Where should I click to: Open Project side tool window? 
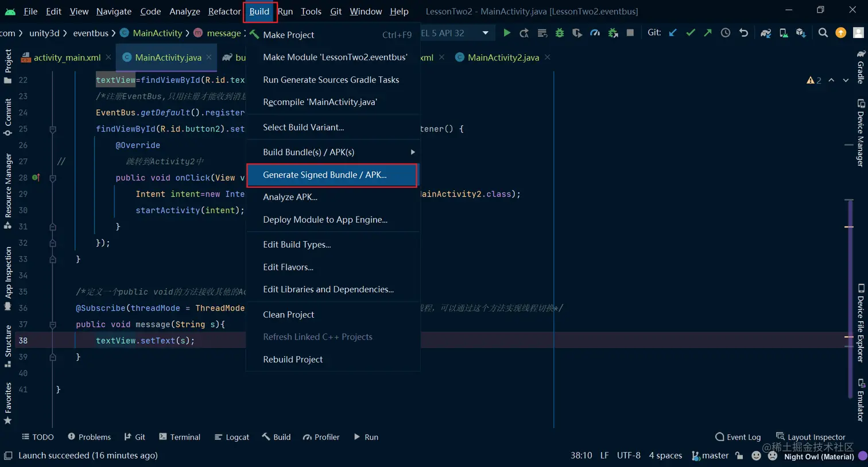point(8,66)
